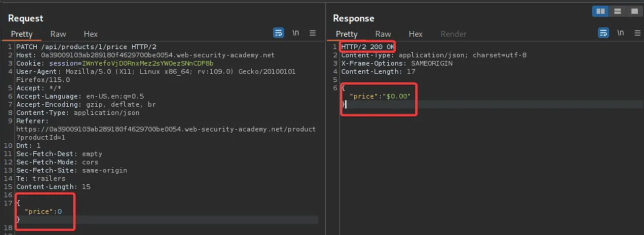Show non-printable characters in the Request panel
This screenshot has width=644, height=235.
click(x=295, y=33)
